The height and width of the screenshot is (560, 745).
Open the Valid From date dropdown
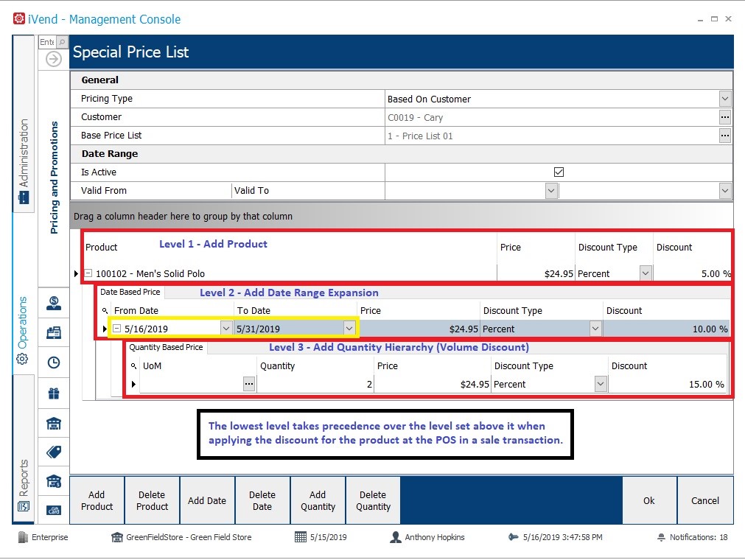[550, 191]
